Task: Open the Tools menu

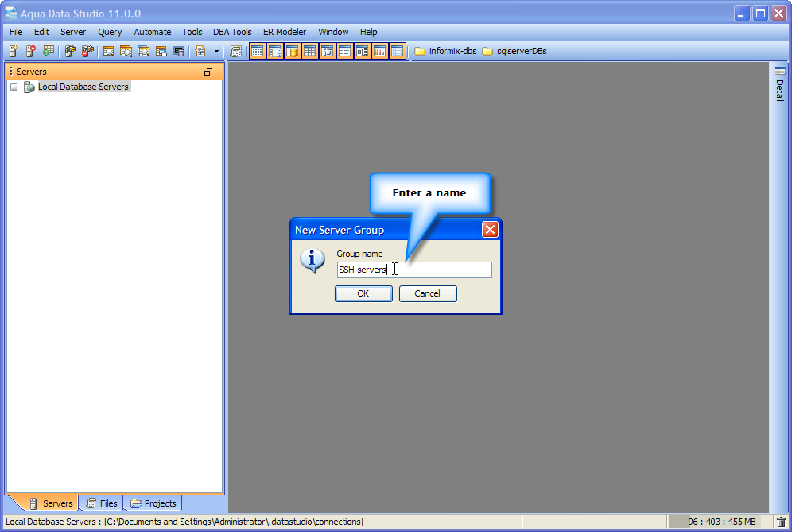Action: point(192,32)
